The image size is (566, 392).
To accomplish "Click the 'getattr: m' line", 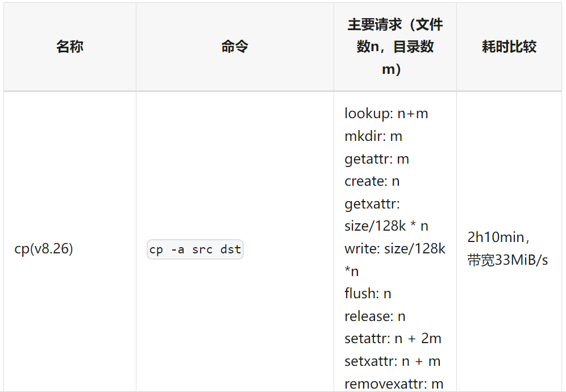I will point(377,159).
